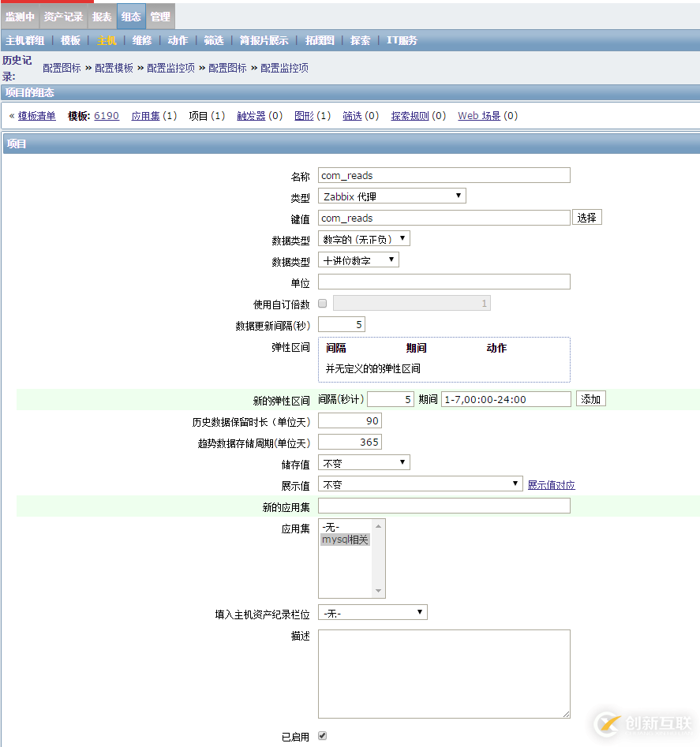Click the 趋势数据存储周期 field

coord(350,442)
